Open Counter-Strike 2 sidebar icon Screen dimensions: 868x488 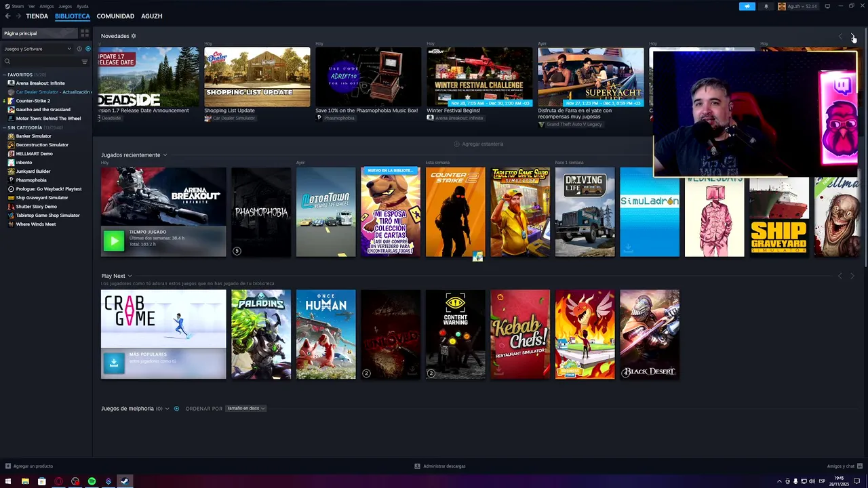[x=11, y=101]
